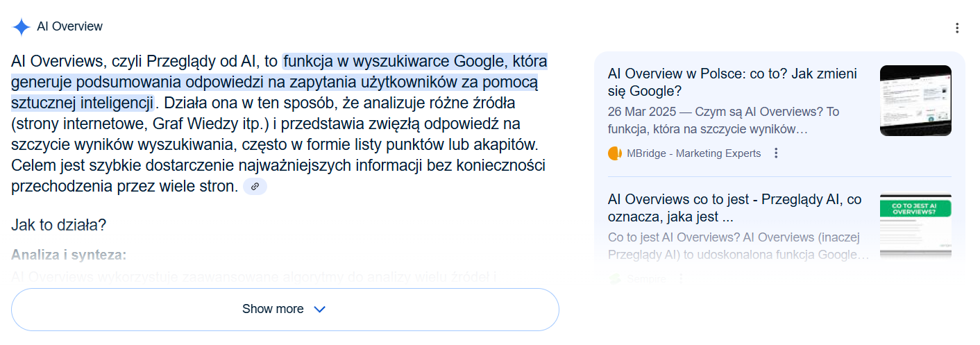Open the three-dot menu next to MBridge
980x345 pixels.
pos(777,153)
